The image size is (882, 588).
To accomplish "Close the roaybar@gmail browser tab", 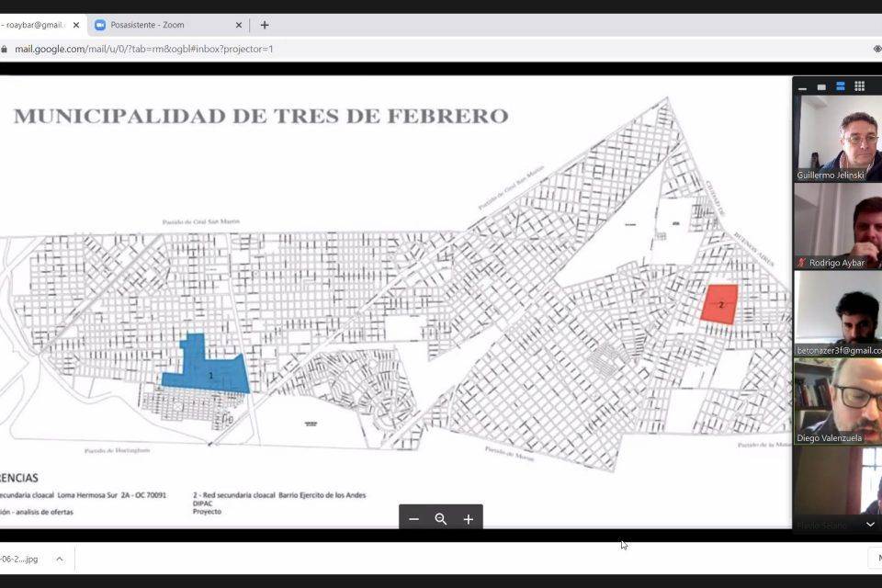I will (76, 25).
